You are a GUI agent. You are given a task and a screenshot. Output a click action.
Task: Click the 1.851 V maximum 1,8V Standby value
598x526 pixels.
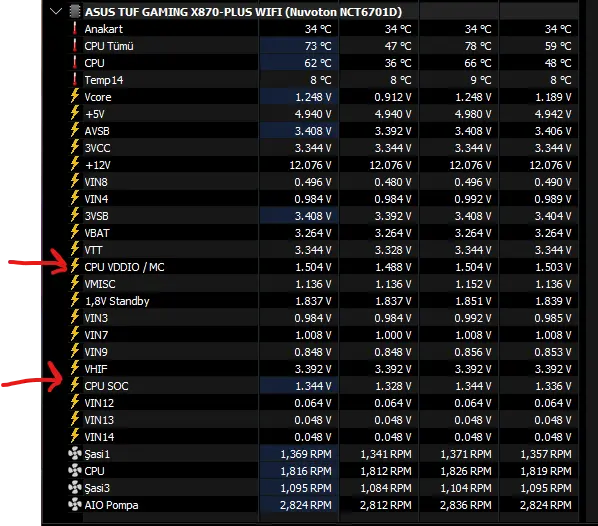[x=473, y=301]
